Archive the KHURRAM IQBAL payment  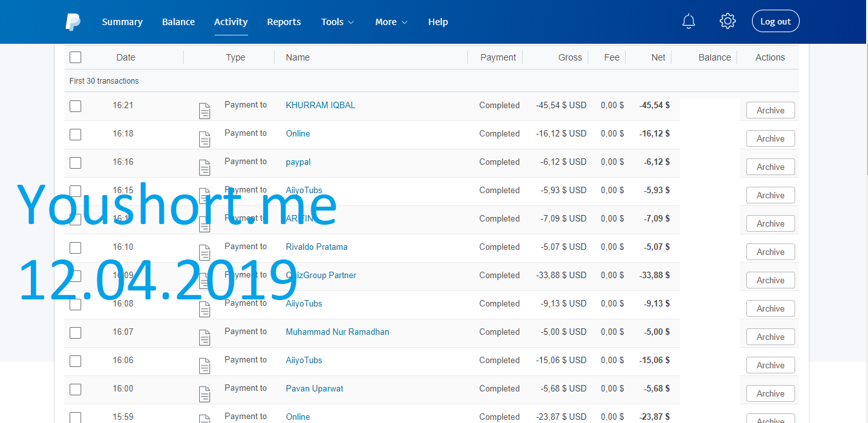(770, 110)
